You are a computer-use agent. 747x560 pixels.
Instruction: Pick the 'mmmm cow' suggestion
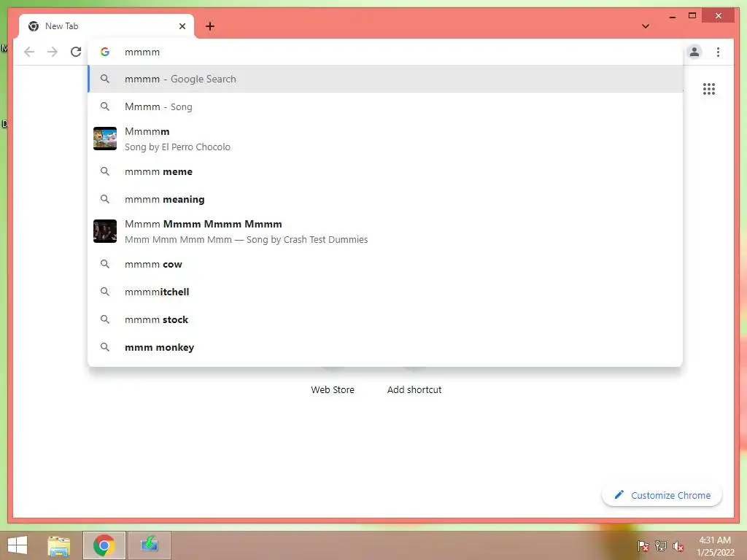click(x=385, y=264)
